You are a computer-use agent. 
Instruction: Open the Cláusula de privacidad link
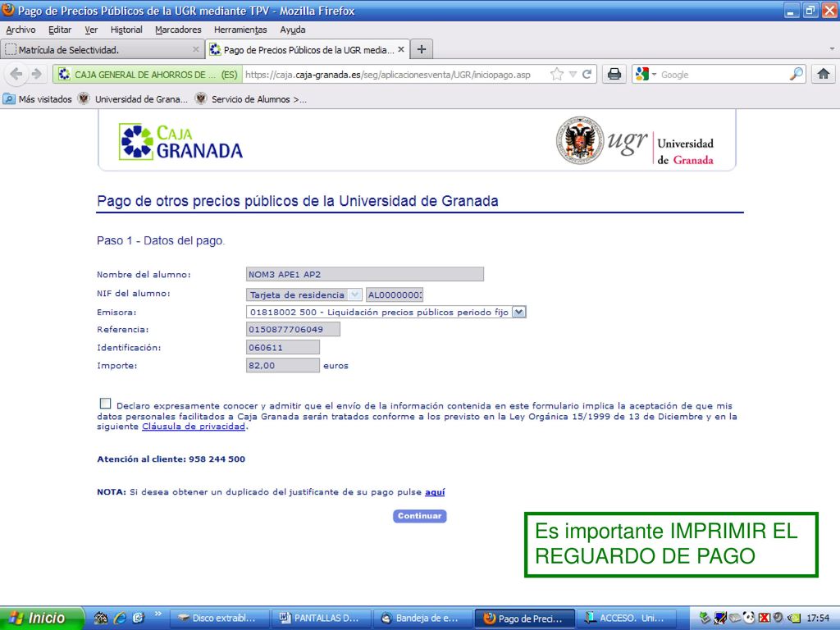coord(194,427)
